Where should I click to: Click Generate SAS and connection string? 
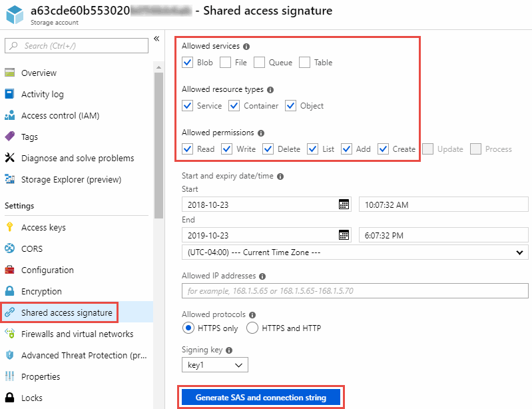pos(261,398)
